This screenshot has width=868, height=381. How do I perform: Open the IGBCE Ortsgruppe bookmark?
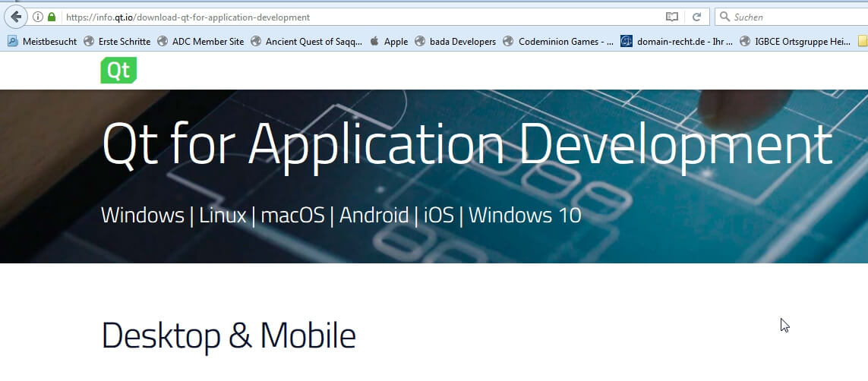pyautogui.click(x=795, y=42)
